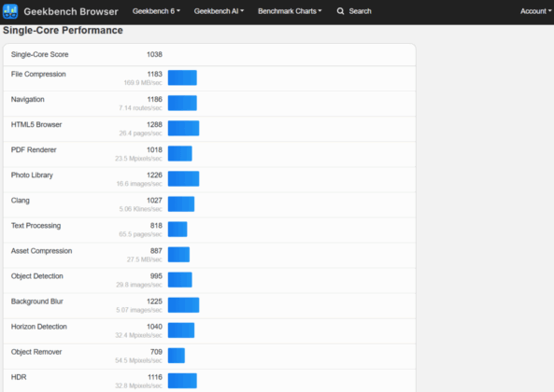Open the Benchmark Charts dropdown

pyautogui.click(x=290, y=11)
